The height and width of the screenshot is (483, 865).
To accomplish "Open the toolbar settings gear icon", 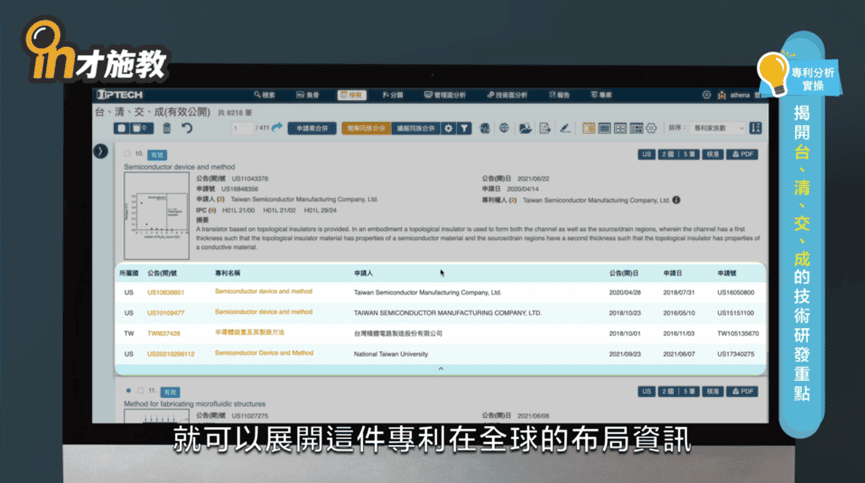I will point(448,128).
